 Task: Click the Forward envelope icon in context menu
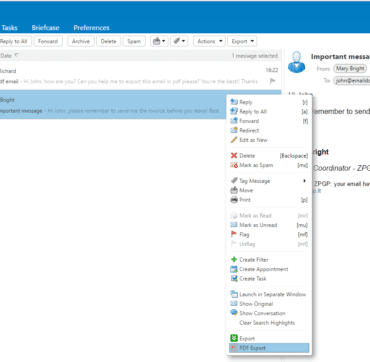[x=234, y=121]
